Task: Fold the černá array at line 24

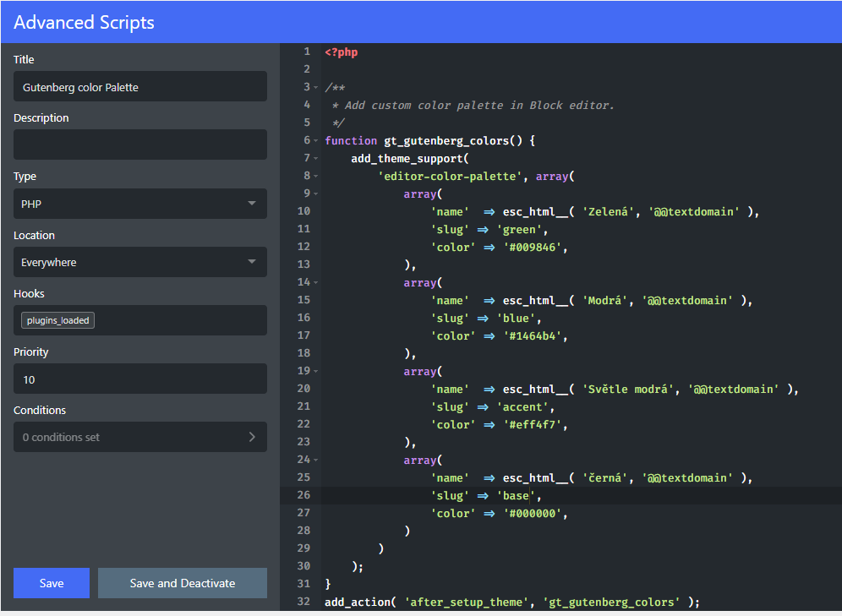Action: click(316, 460)
